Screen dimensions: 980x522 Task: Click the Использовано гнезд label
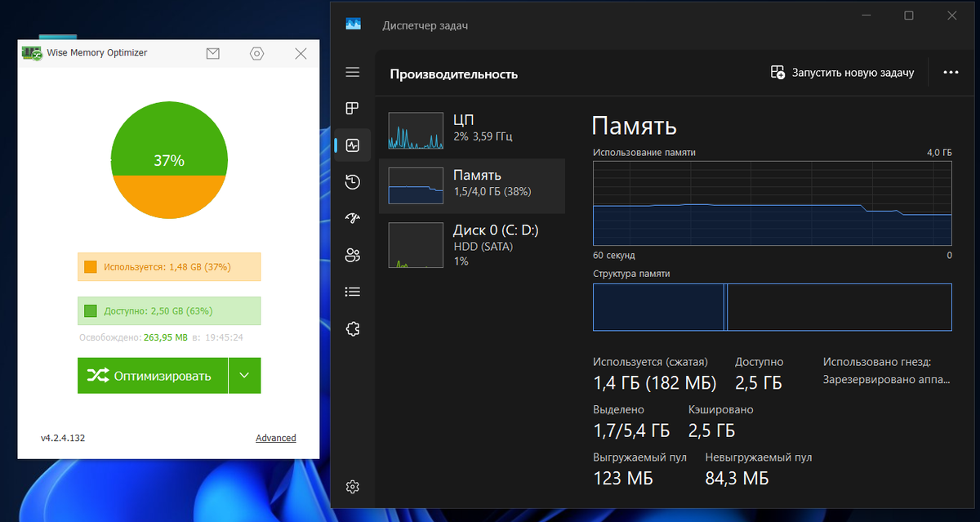click(877, 362)
